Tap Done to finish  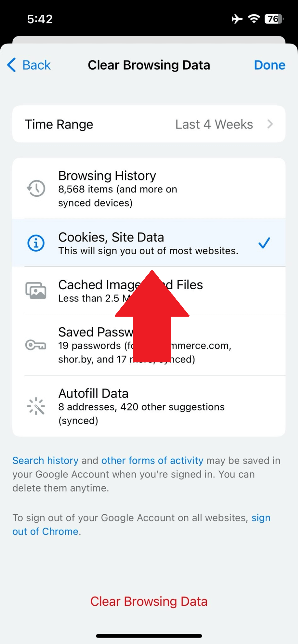(270, 65)
